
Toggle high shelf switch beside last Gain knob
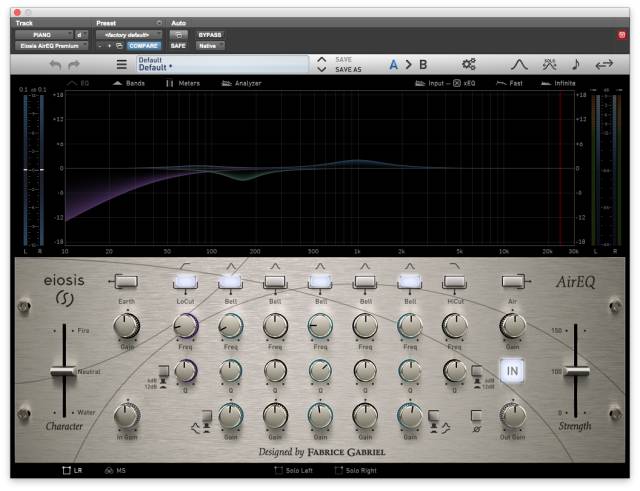tap(433, 416)
